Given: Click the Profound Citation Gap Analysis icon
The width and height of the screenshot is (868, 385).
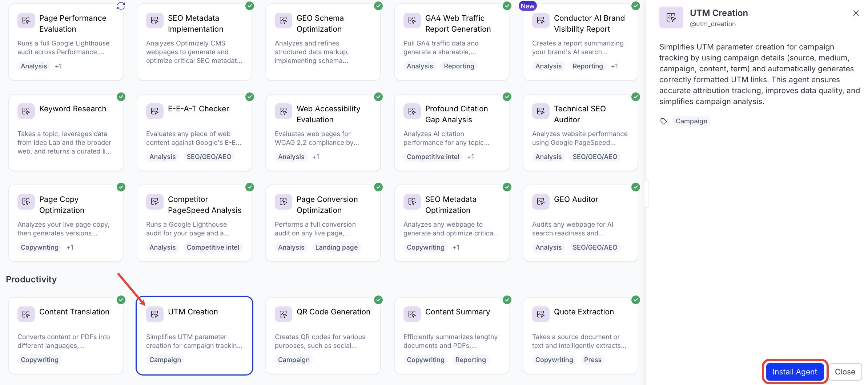Looking at the screenshot, I should [412, 111].
